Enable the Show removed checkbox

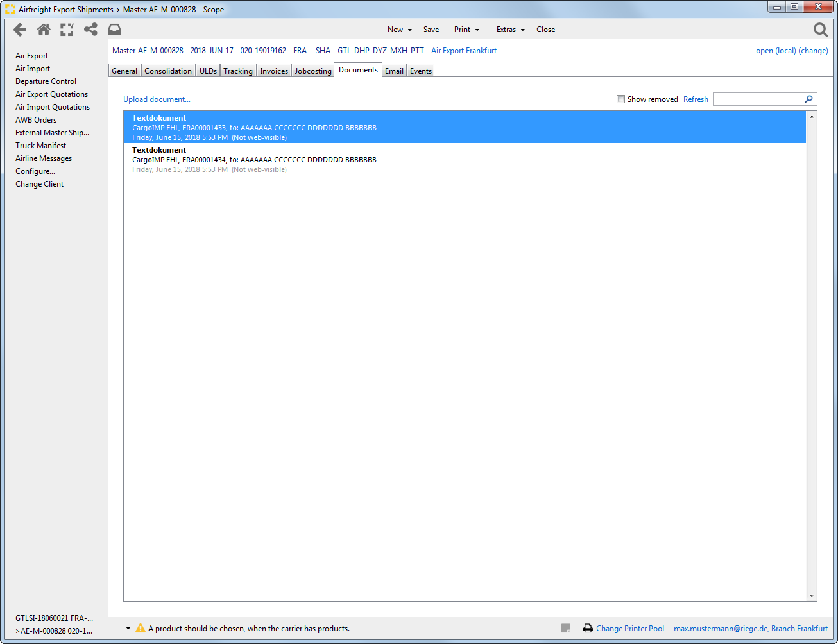pos(620,99)
